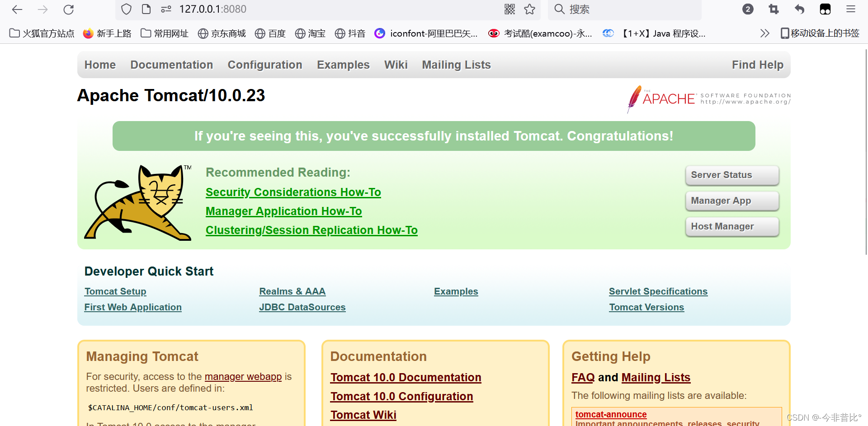Click the screenshot crop icon in toolbar
868x426 pixels.
pos(774,9)
